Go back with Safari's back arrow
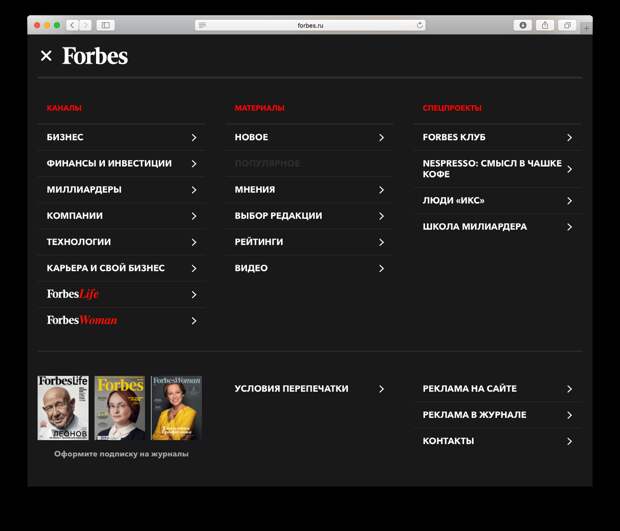 (72, 25)
